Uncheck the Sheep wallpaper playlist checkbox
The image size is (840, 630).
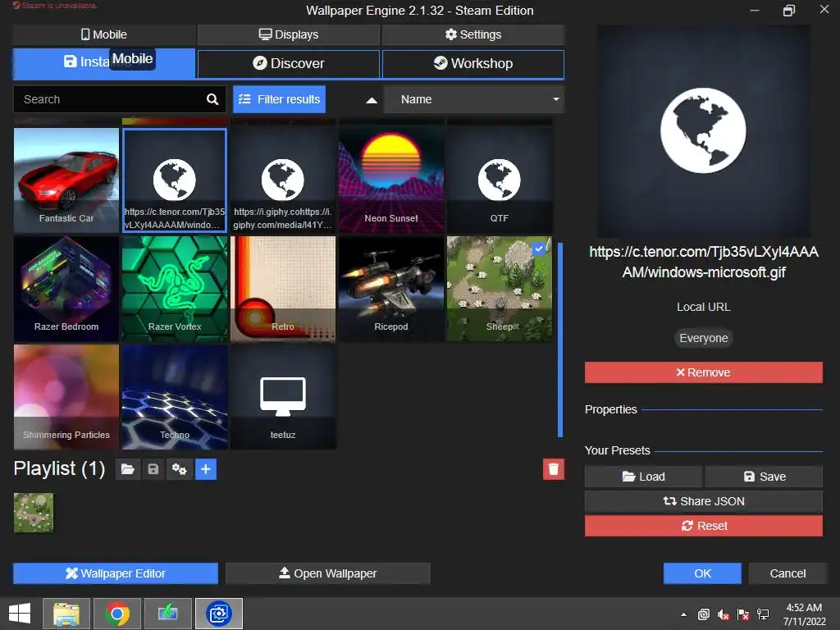[x=539, y=249]
